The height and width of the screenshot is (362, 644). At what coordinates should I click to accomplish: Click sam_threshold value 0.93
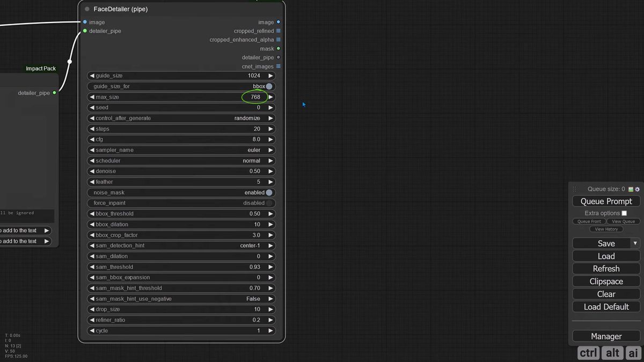tap(254, 267)
